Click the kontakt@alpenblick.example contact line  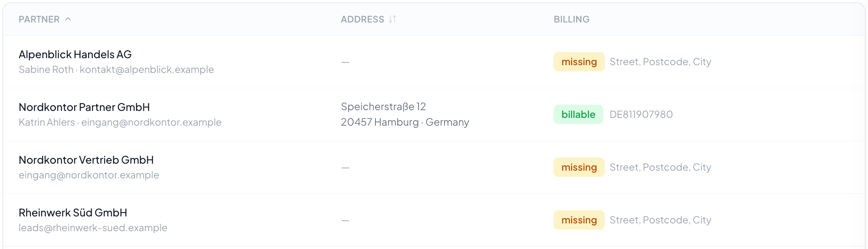click(x=116, y=69)
